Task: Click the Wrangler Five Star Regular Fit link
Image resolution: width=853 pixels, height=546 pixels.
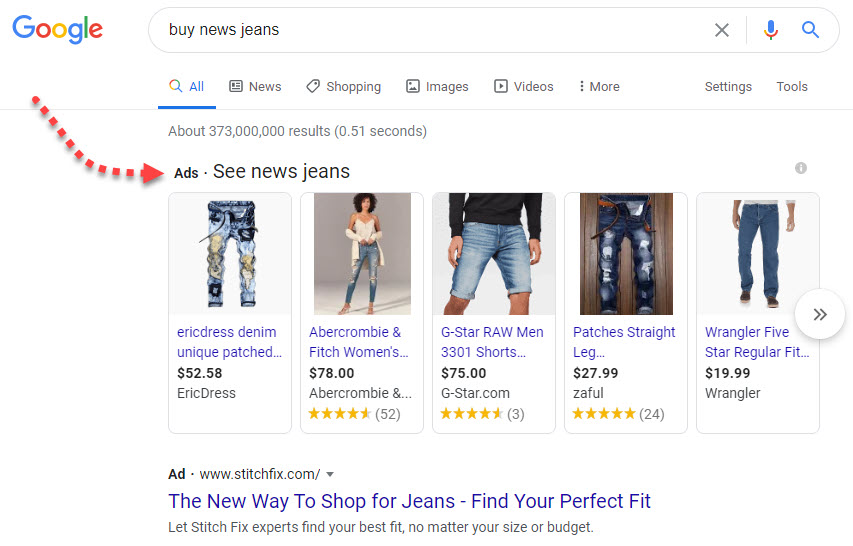Action: pos(757,342)
